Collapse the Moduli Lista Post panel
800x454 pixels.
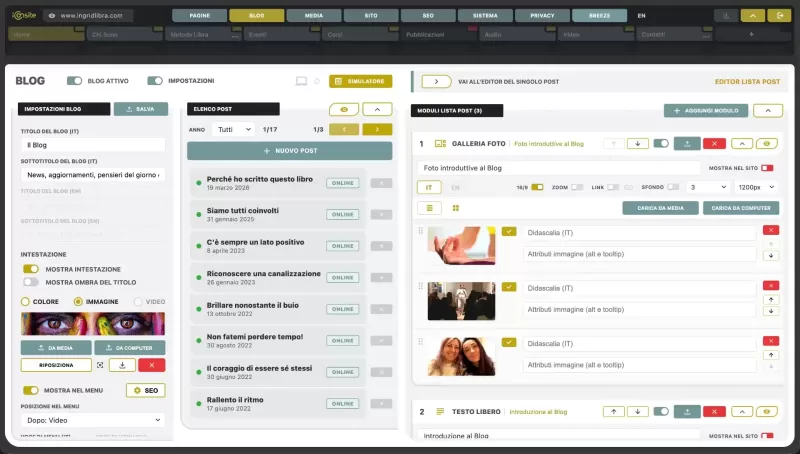(767, 111)
